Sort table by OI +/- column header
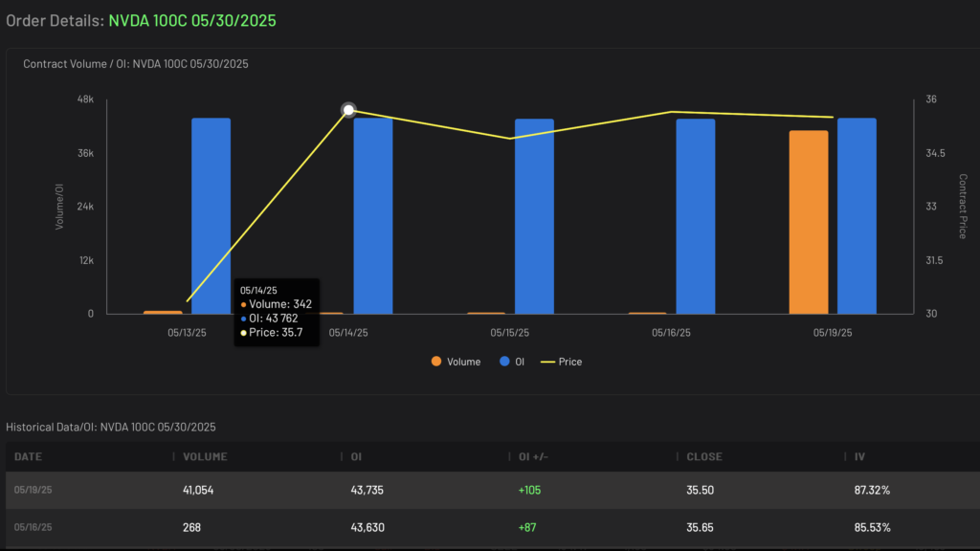Viewport: 980px width, 551px height. pos(533,456)
